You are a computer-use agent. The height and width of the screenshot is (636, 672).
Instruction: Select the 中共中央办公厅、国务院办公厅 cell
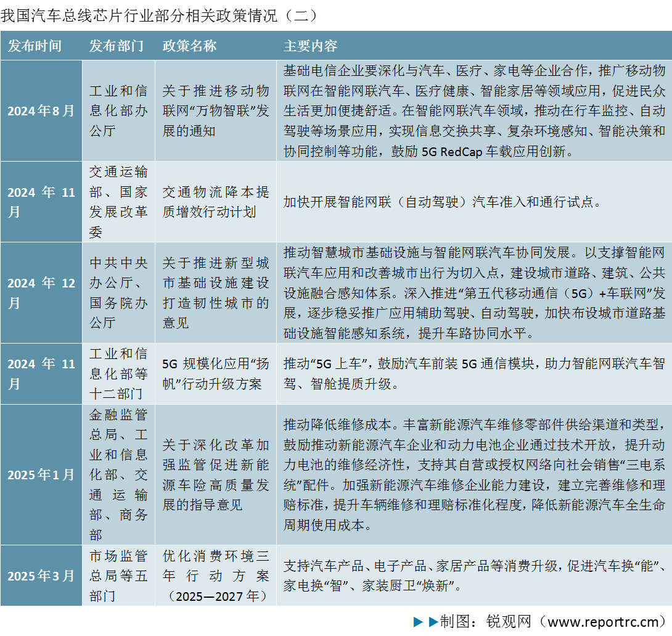tap(117, 291)
